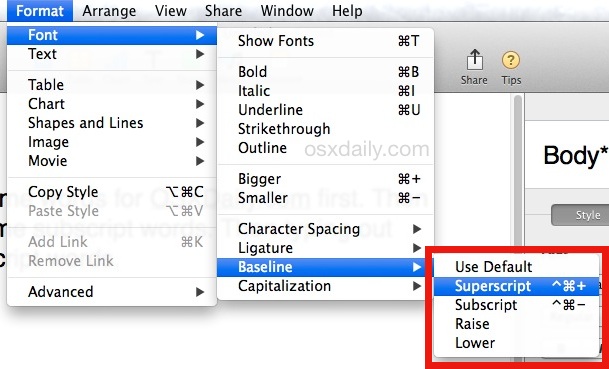Screen dimensions: 609x369
Task: Select Strikethrough from the Font submenu
Action: pyautogui.click(x=325, y=129)
